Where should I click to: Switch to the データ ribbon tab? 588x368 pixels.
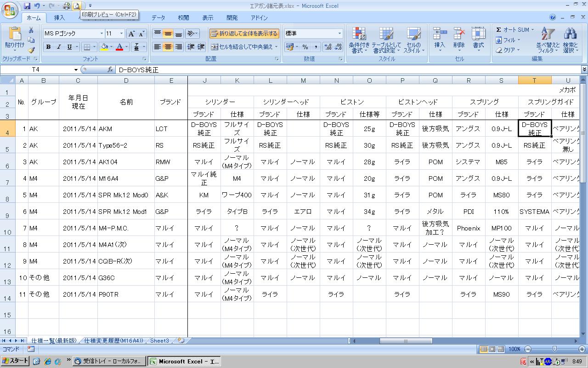tap(158, 18)
